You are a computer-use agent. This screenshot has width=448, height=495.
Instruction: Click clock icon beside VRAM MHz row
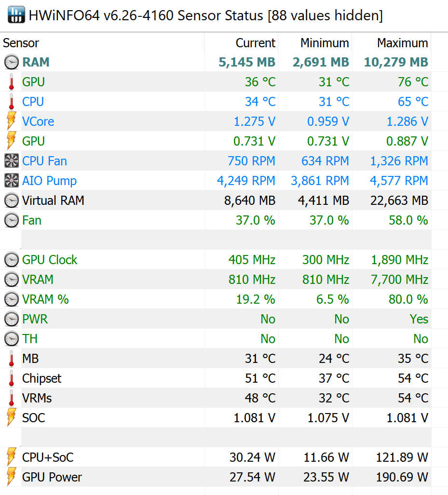[12, 280]
